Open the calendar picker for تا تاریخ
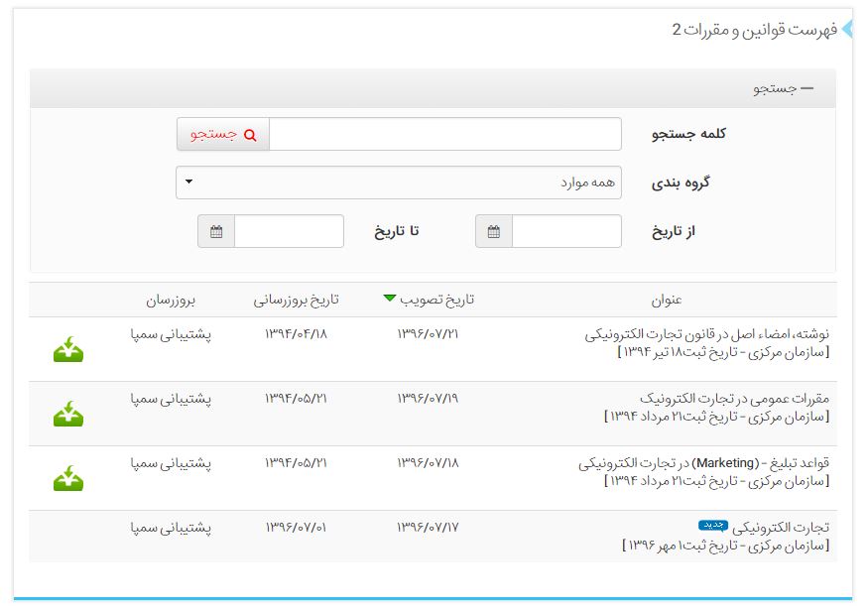The height and width of the screenshot is (610, 868). [216, 232]
